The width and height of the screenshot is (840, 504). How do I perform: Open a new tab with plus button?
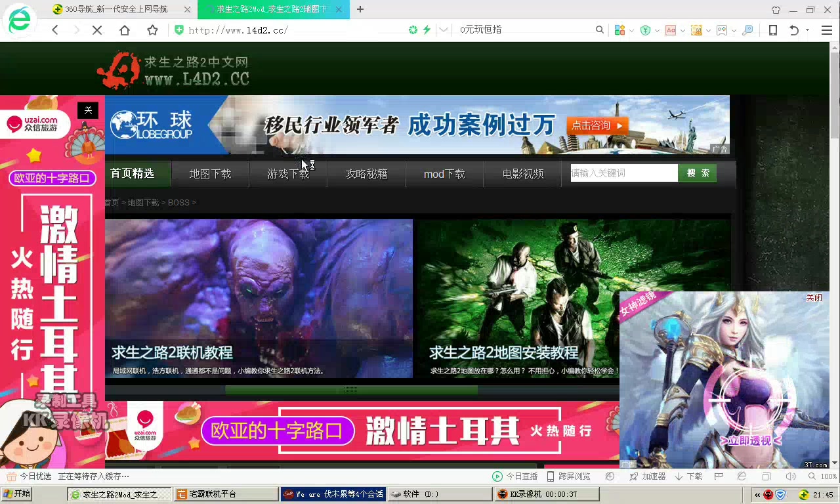[360, 9]
